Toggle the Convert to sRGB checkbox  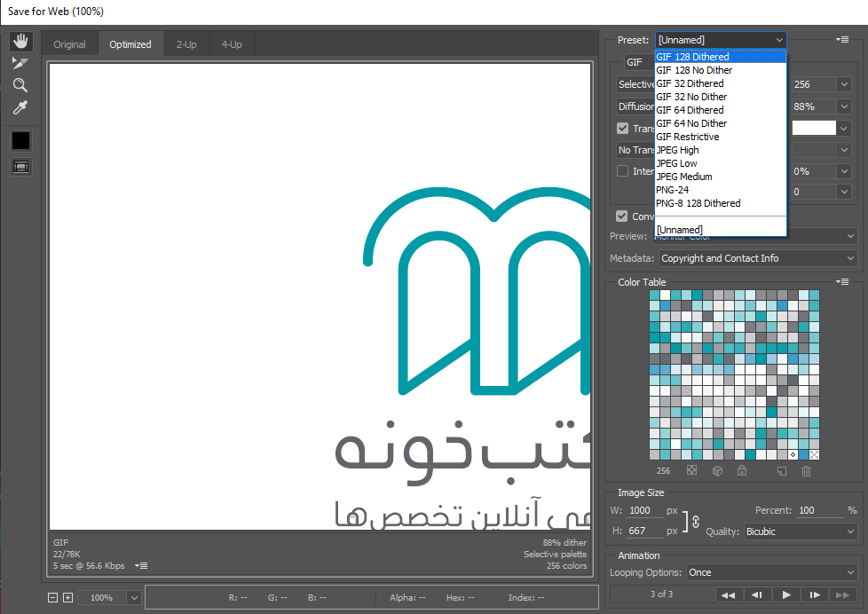pos(622,216)
